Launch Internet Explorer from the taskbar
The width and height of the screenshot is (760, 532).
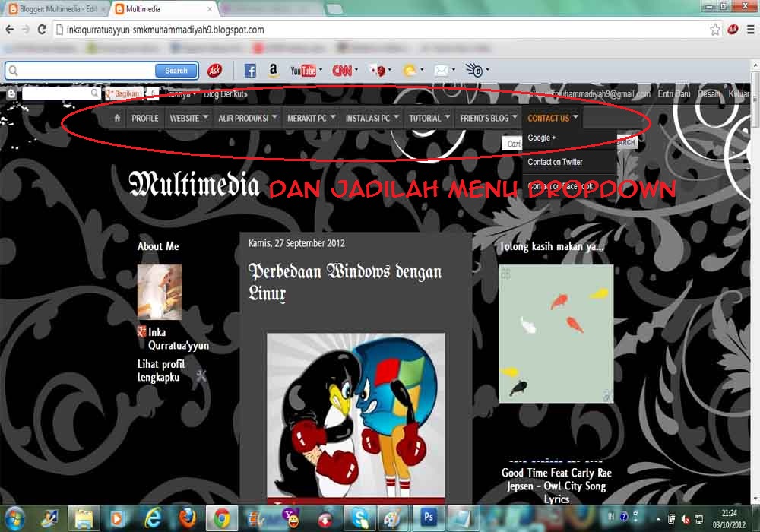point(153,518)
